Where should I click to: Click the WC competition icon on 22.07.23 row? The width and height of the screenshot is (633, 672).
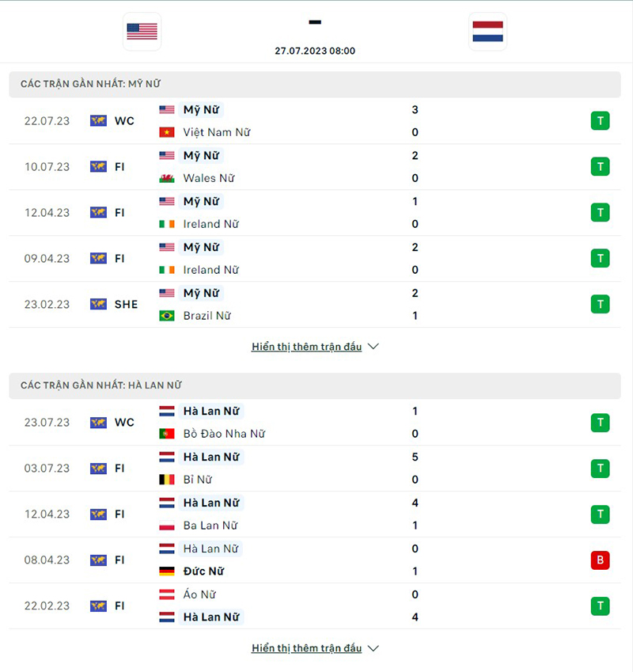pos(98,121)
